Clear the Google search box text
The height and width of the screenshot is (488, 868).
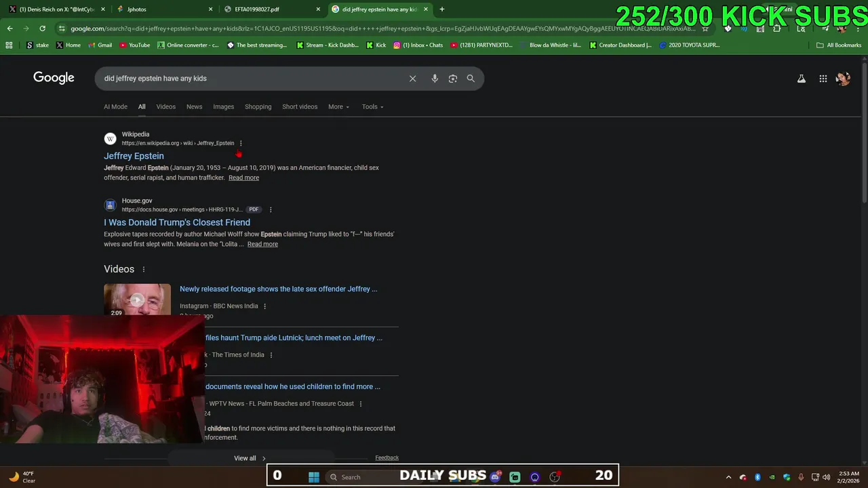[412, 79]
